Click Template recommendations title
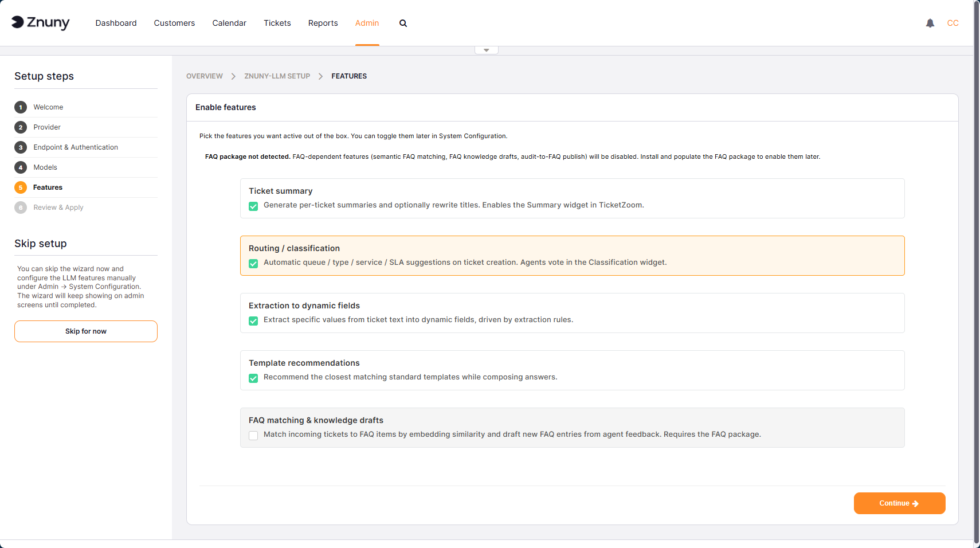Image resolution: width=980 pixels, height=548 pixels. tap(304, 363)
